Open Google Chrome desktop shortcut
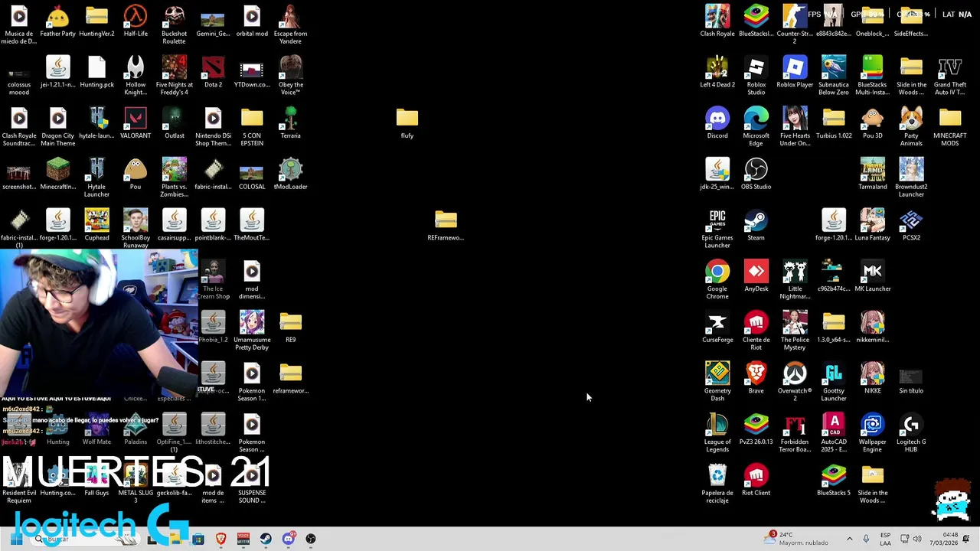The height and width of the screenshot is (551, 980). coord(717,279)
